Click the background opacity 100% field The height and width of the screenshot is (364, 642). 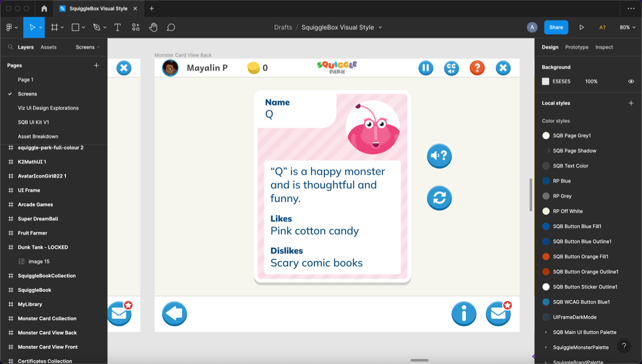click(591, 81)
